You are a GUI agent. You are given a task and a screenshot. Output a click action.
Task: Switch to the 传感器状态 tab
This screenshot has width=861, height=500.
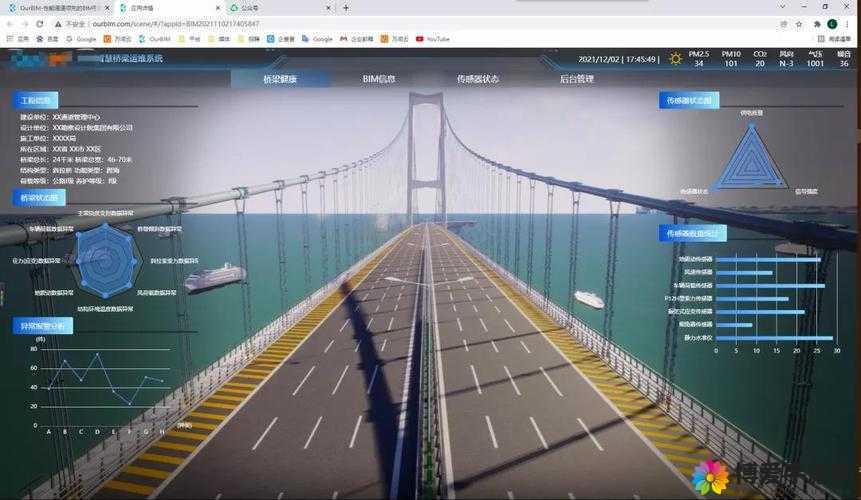(478, 79)
